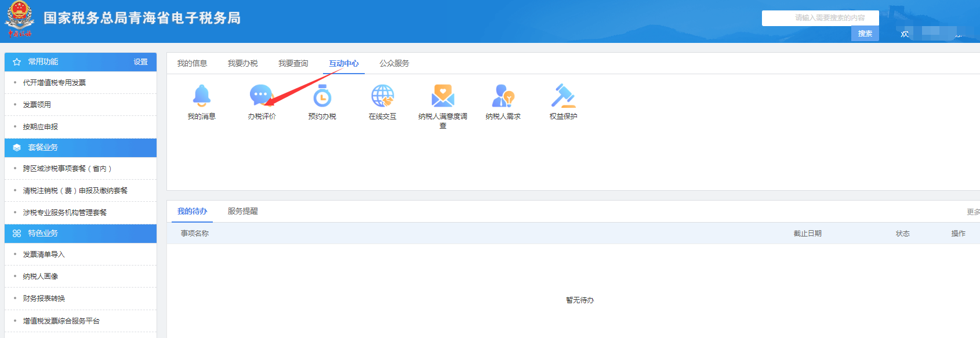Switch to 服务提醒 tab
This screenshot has width=980, height=338.
pyautogui.click(x=242, y=211)
